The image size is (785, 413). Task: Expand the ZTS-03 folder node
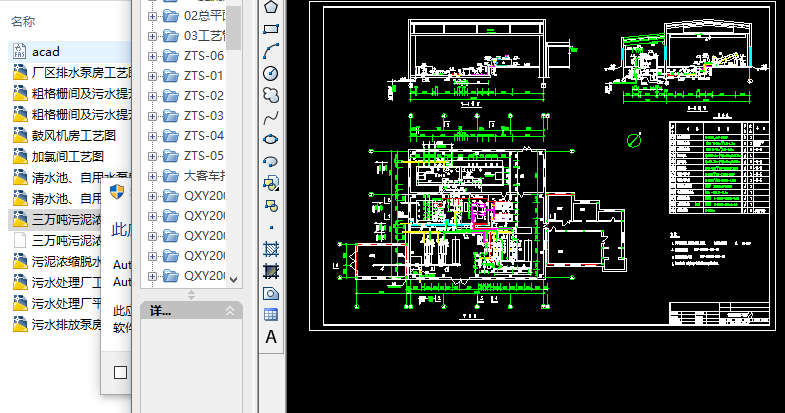[152, 116]
